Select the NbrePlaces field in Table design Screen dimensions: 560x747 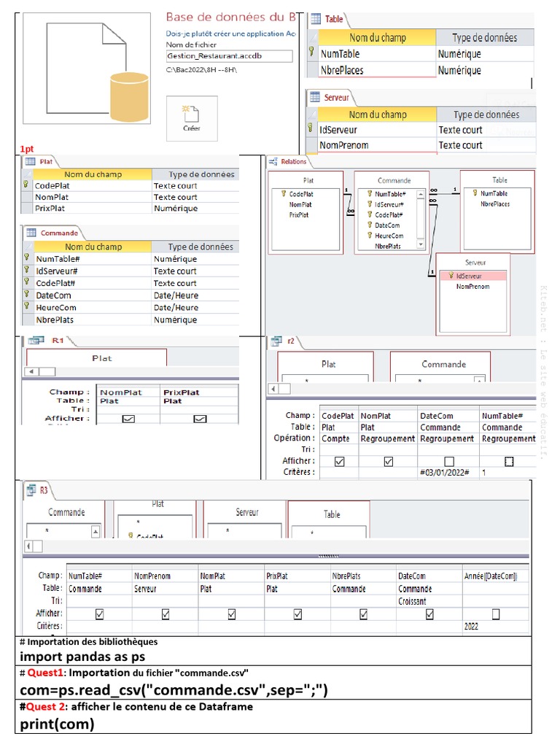[377, 71]
